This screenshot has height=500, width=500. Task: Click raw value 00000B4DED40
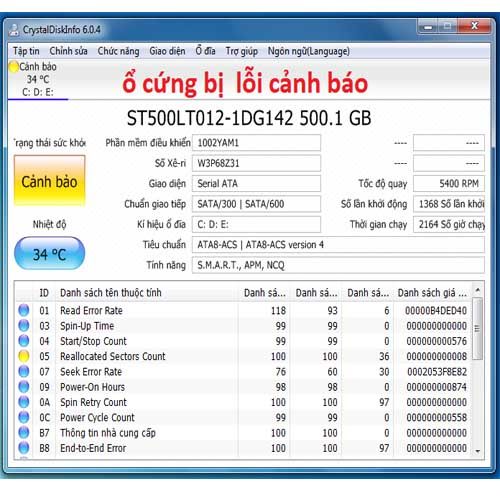point(436,311)
